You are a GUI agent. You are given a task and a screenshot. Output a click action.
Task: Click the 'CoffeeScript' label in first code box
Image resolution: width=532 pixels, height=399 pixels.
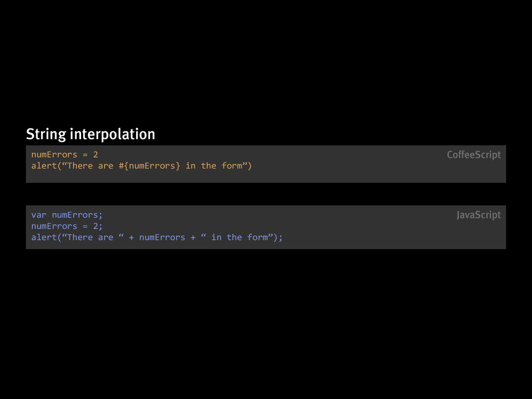point(474,155)
